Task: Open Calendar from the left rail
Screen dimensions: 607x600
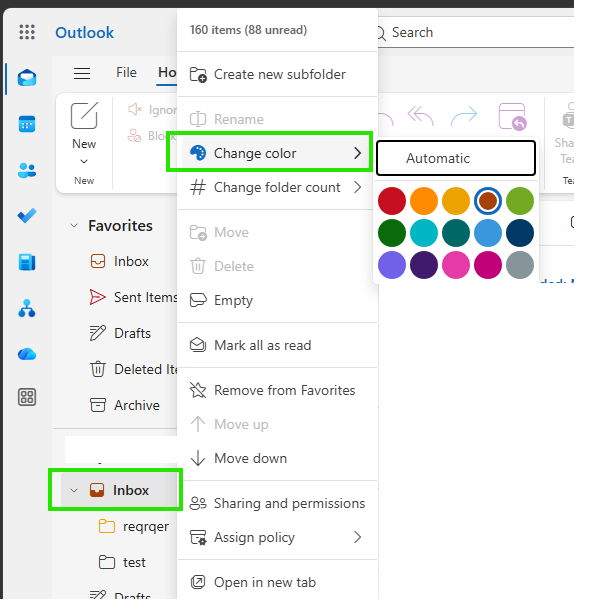Action: tap(27, 124)
